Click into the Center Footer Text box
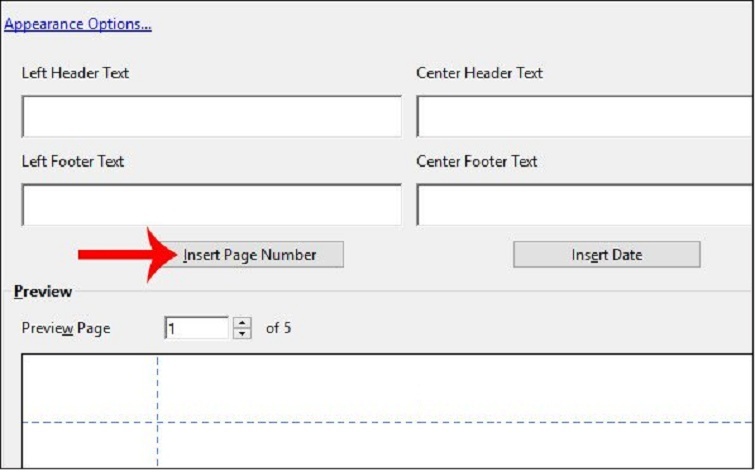Screen dimensions: 755x472 tap(585, 205)
